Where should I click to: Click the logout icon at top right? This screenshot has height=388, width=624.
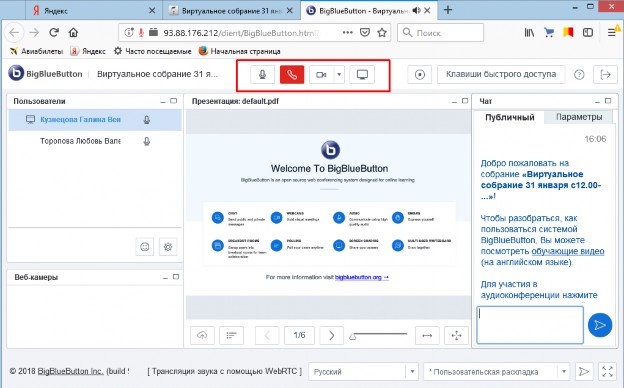[606, 75]
